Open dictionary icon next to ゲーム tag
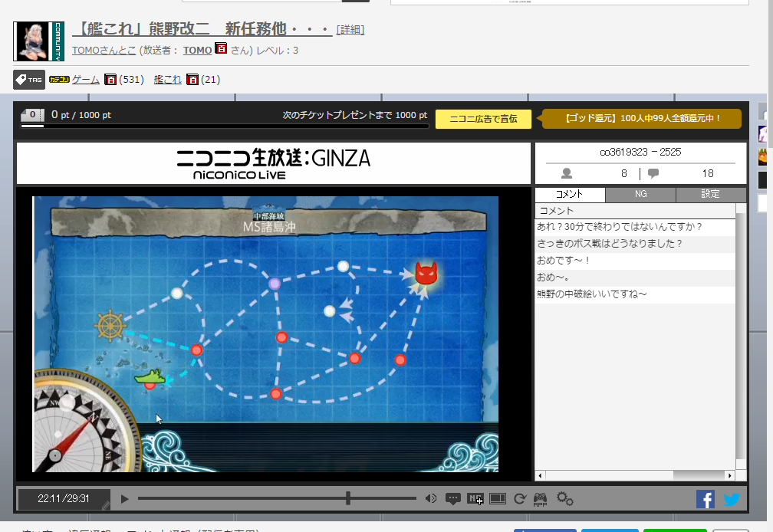Viewport: 773px width, 532px height. tap(110, 79)
